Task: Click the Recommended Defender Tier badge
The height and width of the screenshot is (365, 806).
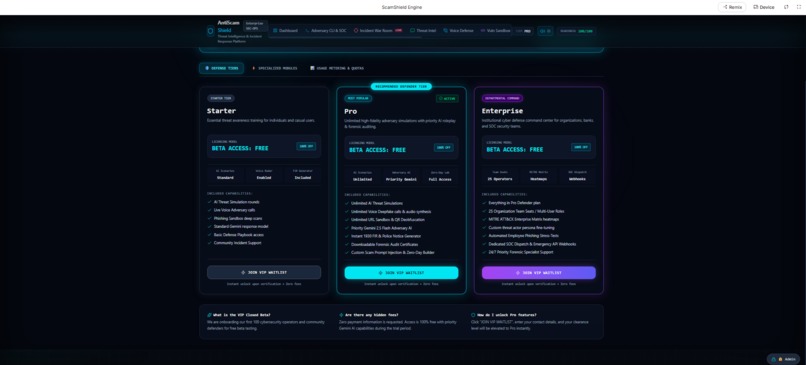Action: [401, 86]
